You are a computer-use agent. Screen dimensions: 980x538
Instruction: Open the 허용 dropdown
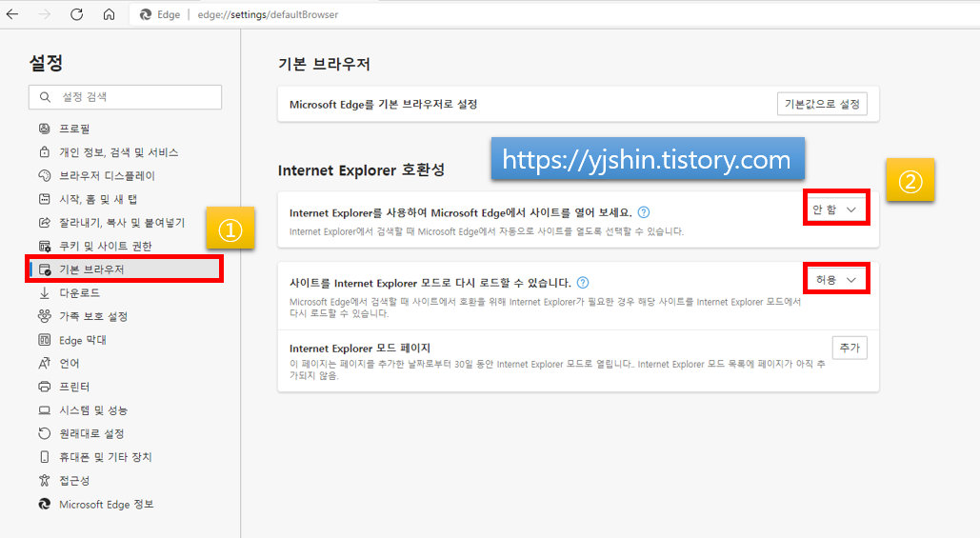click(835, 280)
